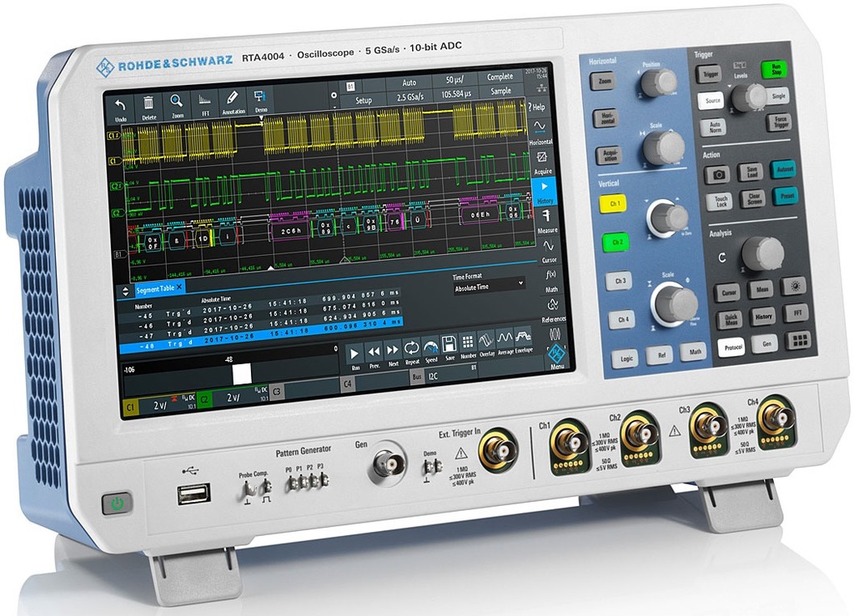Push the green power button on the front
Viewport: 854px width, 616px height.
tap(117, 504)
